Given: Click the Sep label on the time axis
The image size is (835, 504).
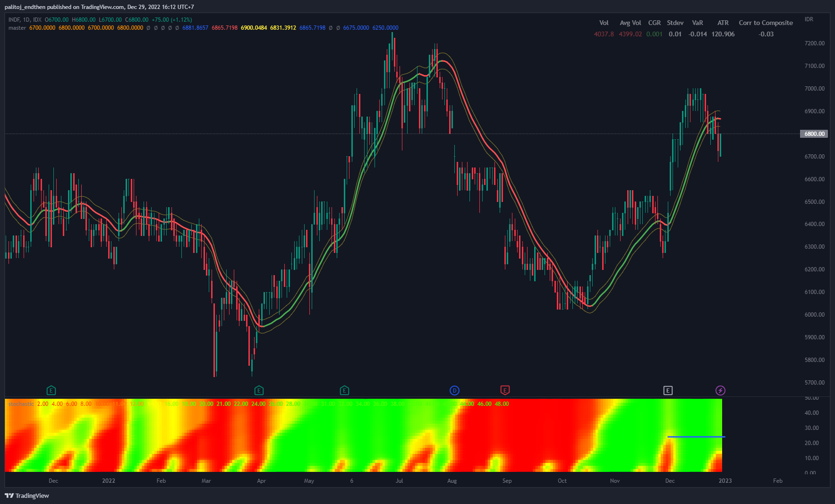Looking at the screenshot, I should tap(507, 481).
